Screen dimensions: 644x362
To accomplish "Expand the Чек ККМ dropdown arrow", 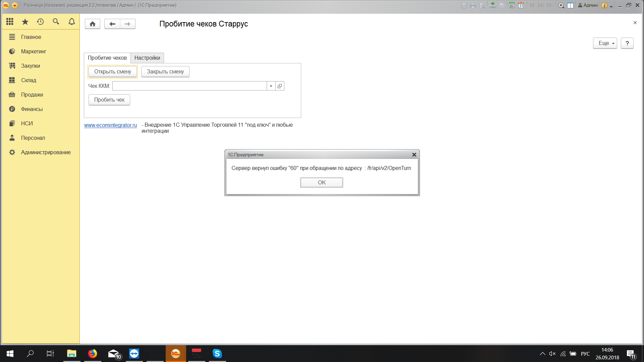I will [x=271, y=86].
